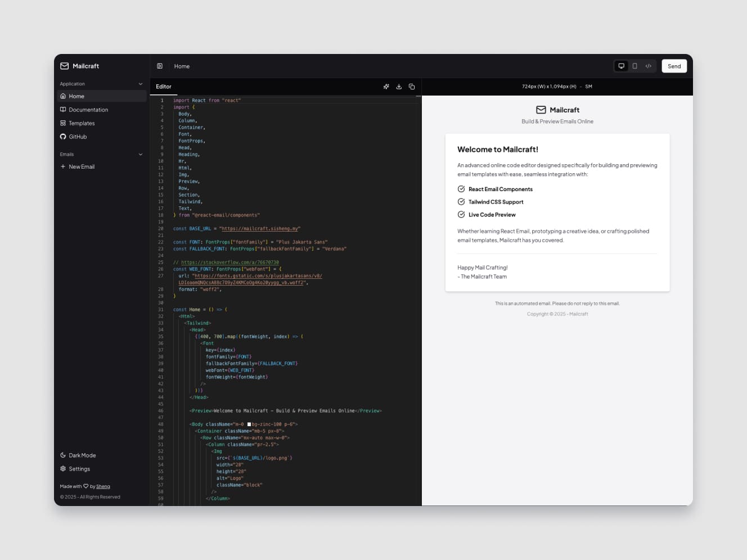Switch to desktop preview mode
747x560 pixels.
pos(622,66)
